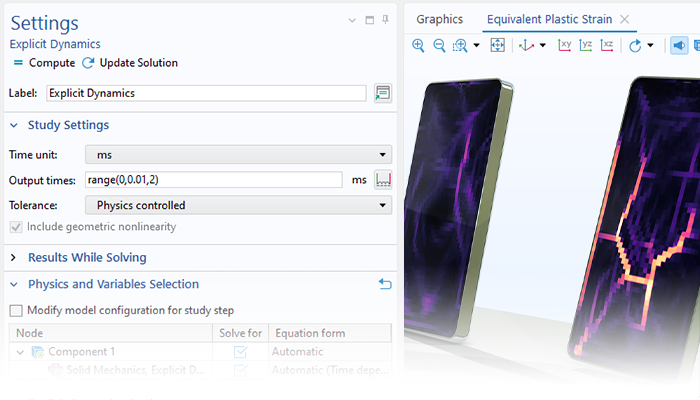Click the Zoom In icon
The height and width of the screenshot is (400, 700).
point(418,46)
